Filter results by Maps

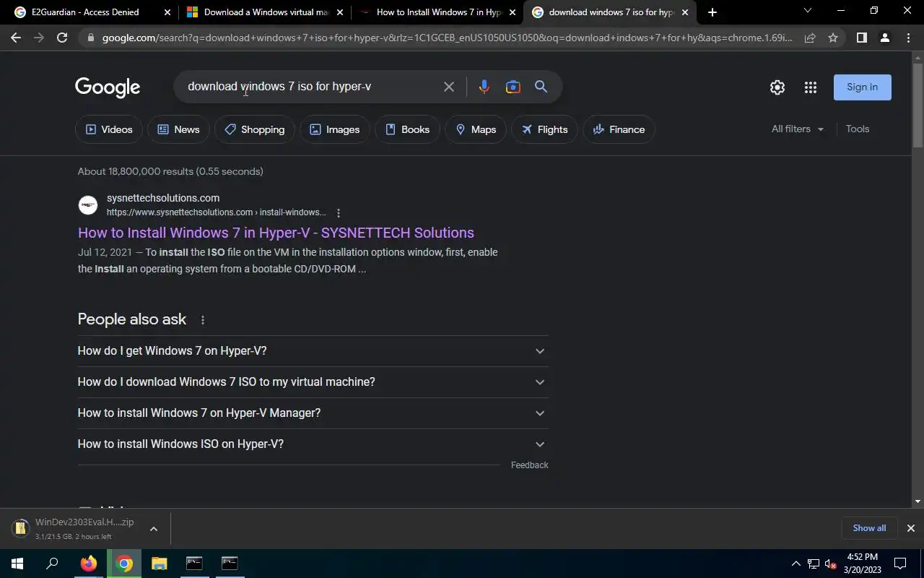coord(476,129)
